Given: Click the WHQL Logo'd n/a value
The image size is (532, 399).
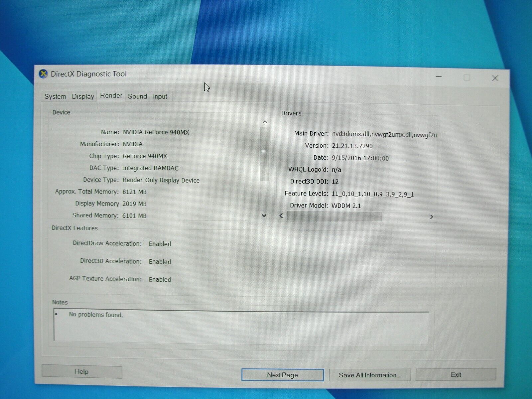Looking at the screenshot, I should coord(337,169).
